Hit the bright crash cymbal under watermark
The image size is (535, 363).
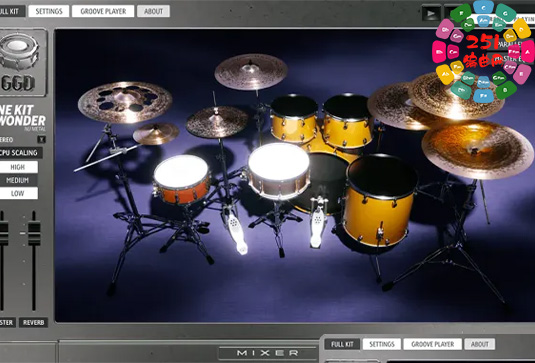tap(456, 96)
